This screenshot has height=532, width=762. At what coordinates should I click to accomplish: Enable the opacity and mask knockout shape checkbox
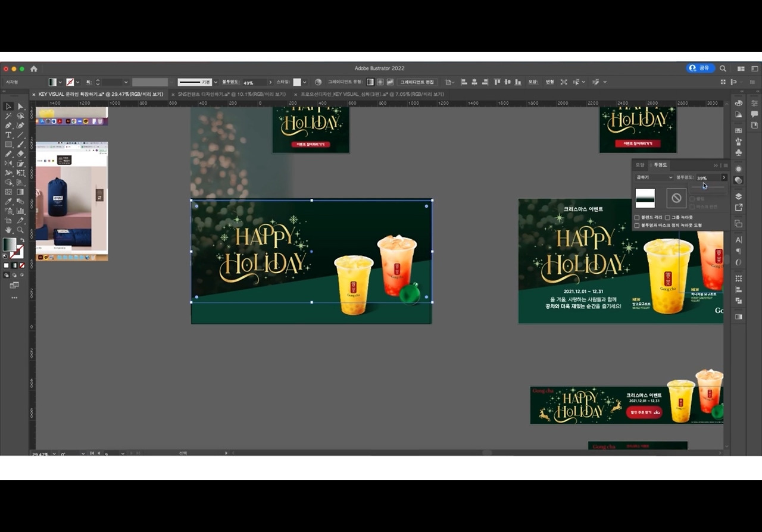click(637, 226)
